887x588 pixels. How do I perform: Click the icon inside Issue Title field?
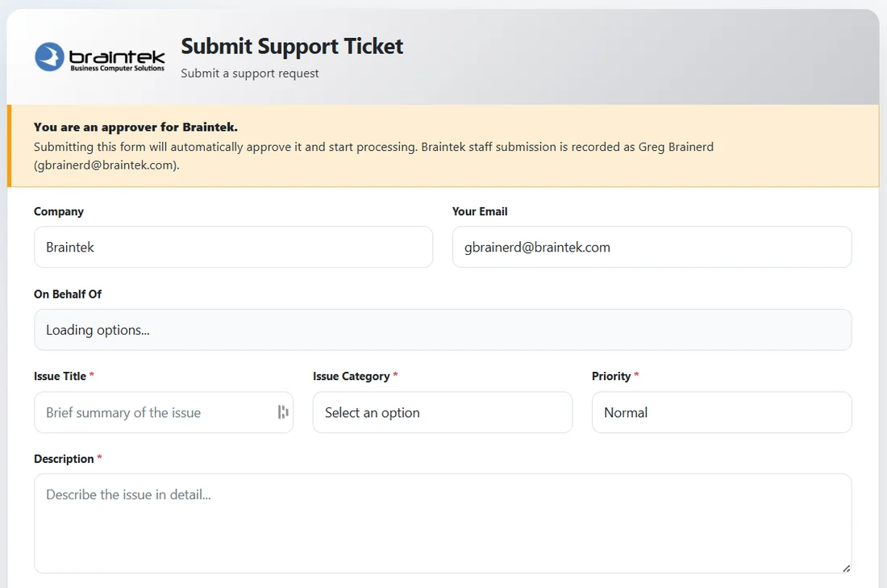point(283,412)
